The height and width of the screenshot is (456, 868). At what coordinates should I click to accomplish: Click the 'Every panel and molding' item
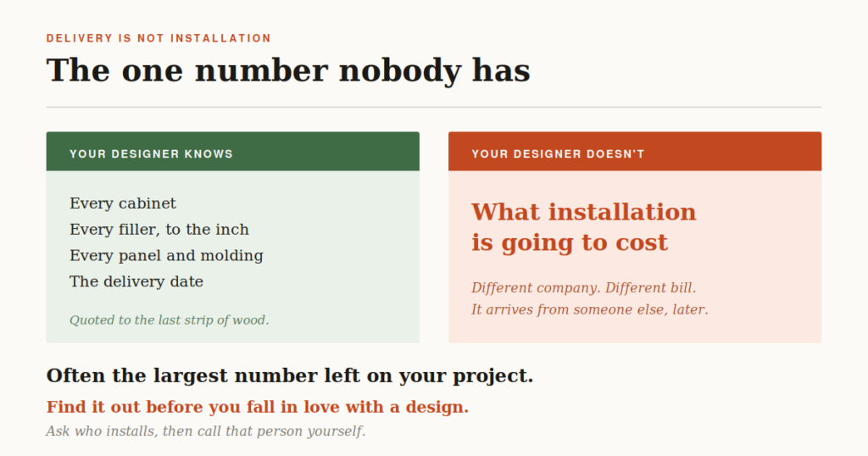[x=166, y=256]
